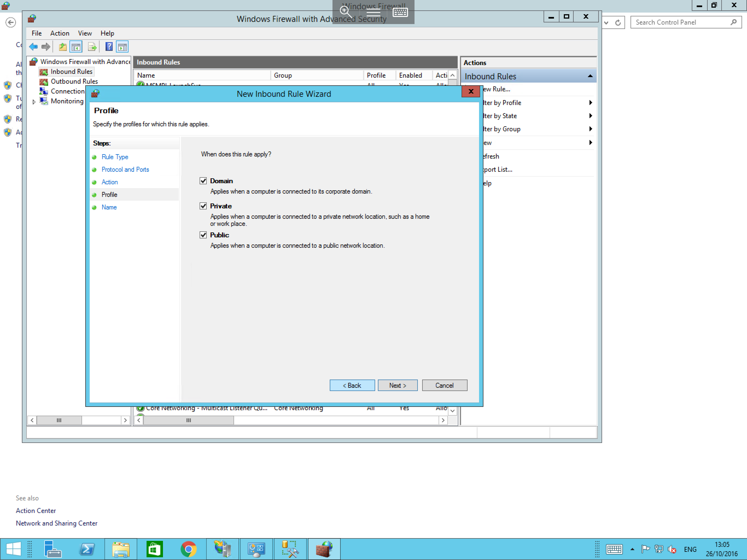Click the blue Back arrow in the toolbar
747x560 pixels.
pyautogui.click(x=33, y=46)
